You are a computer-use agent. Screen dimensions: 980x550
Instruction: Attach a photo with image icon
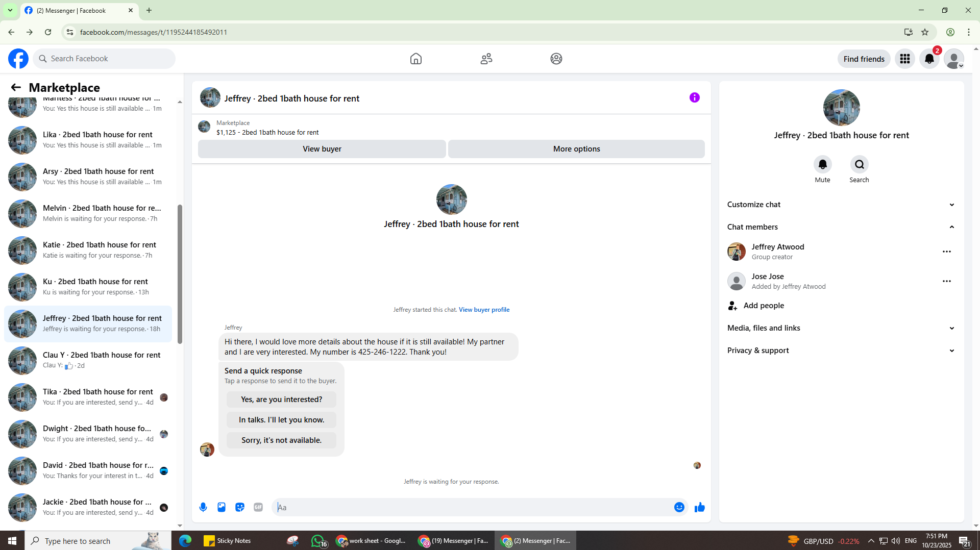pyautogui.click(x=222, y=507)
